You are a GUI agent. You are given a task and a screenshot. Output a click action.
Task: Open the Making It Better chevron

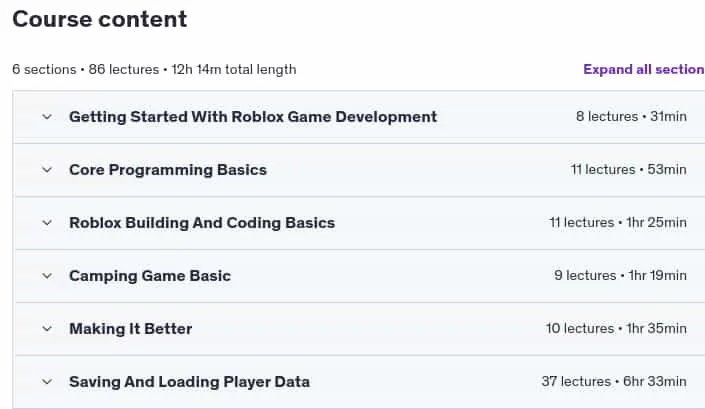(x=47, y=329)
